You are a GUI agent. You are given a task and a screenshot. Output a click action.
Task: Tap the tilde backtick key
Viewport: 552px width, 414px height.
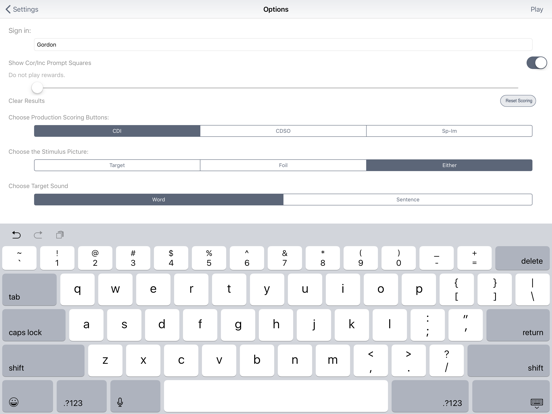(19, 258)
